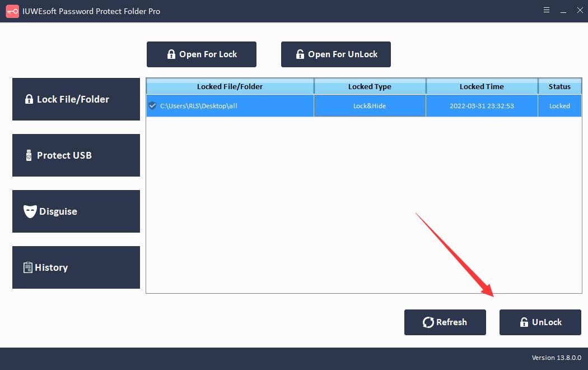This screenshot has width=588, height=370.
Task: Click the Version 13.8.0.0 text
Action: click(x=557, y=358)
